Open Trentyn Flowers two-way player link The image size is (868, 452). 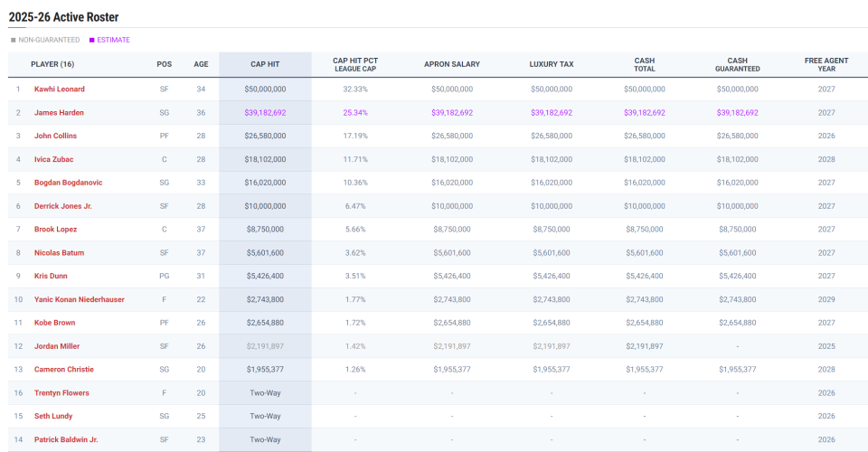pos(61,393)
